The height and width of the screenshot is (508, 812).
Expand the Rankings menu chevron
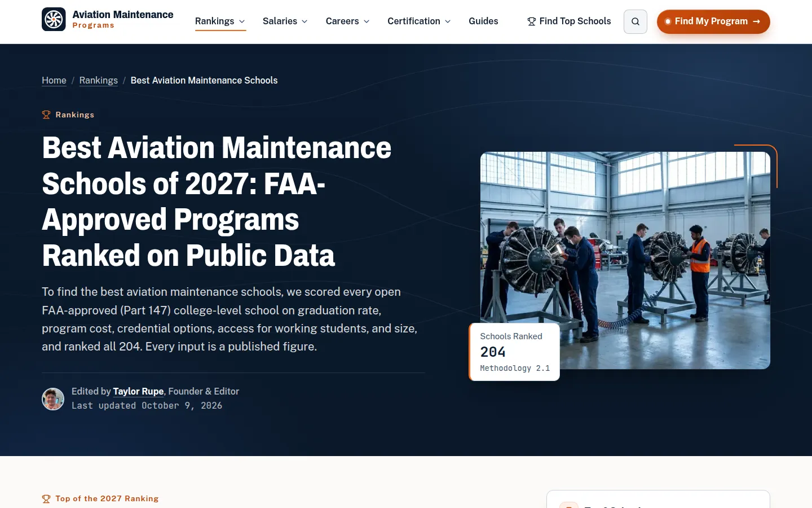242,21
